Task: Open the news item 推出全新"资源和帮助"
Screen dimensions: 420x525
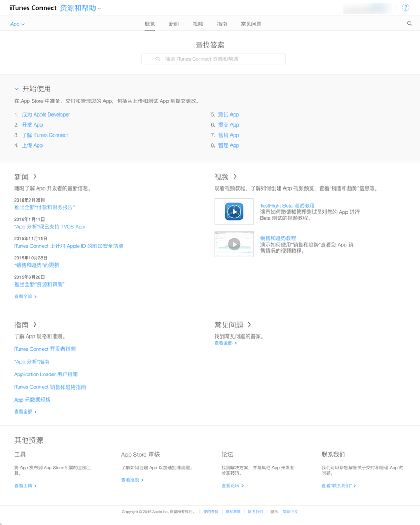Action: [x=39, y=285]
